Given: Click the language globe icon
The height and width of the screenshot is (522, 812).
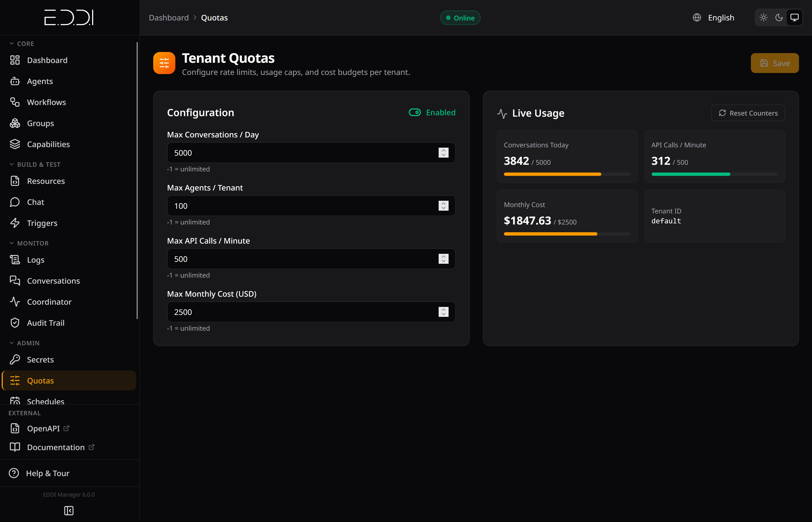Looking at the screenshot, I should point(697,18).
